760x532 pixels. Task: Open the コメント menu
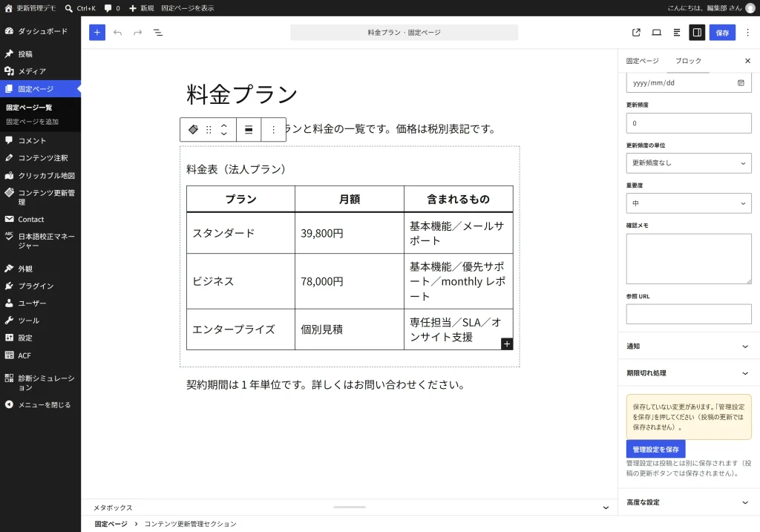pyautogui.click(x=40, y=140)
